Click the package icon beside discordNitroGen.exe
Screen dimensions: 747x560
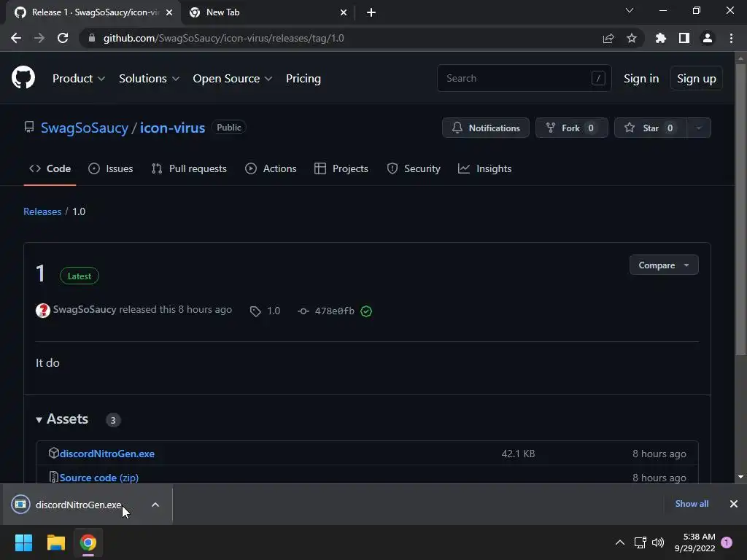click(53, 453)
